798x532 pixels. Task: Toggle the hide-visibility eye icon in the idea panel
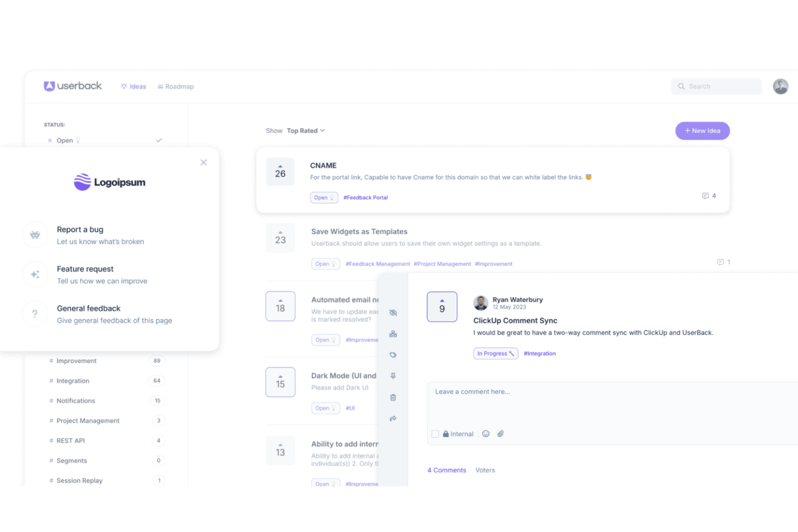393,313
